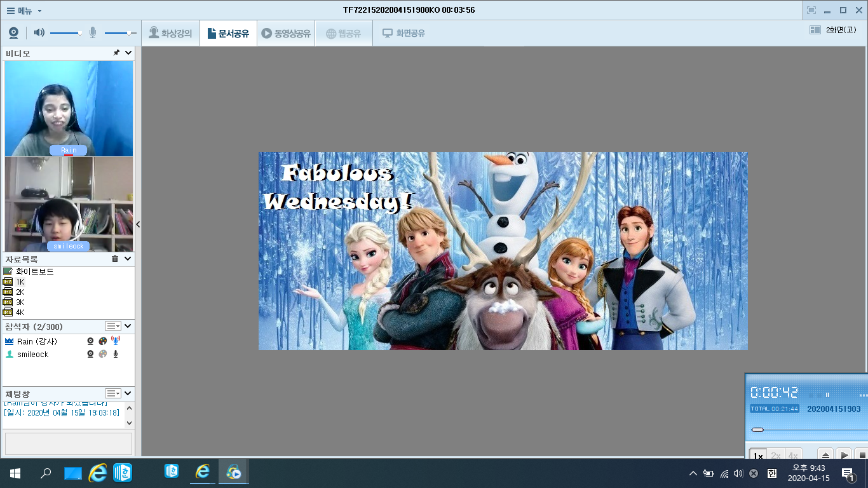868x488 pixels.
Task: Select the 2K document in 자료목록
Action: (x=20, y=292)
